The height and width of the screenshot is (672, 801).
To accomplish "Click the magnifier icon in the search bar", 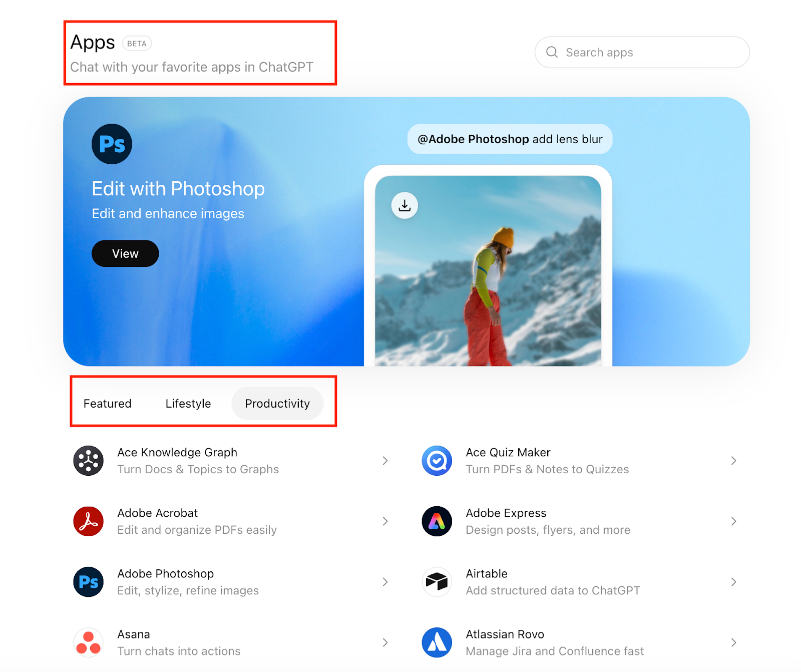I will click(x=552, y=52).
